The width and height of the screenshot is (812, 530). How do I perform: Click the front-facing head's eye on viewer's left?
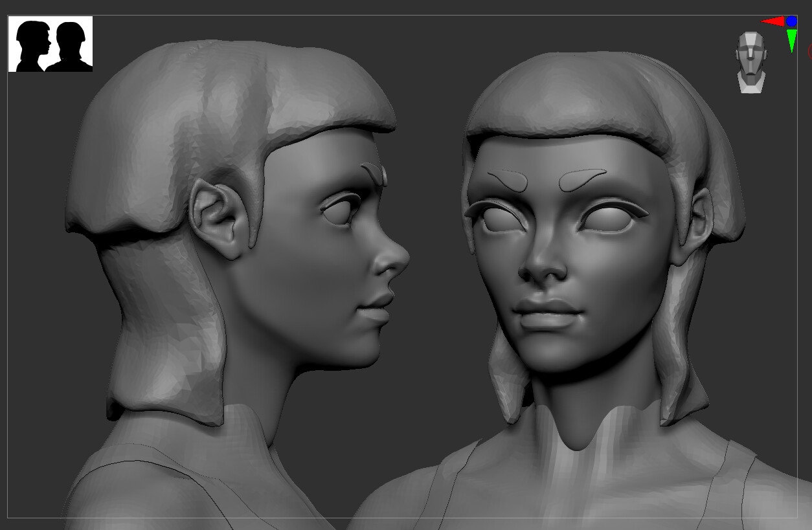[502, 218]
